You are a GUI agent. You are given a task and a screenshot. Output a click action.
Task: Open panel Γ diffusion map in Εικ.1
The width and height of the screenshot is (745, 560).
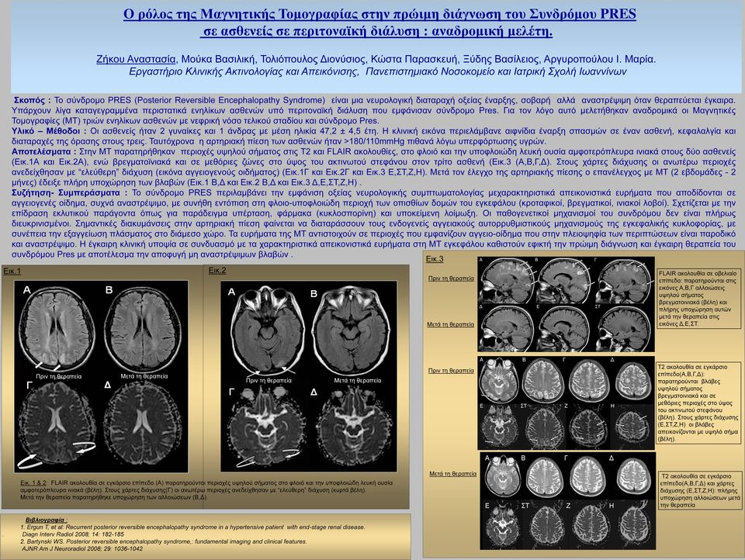tap(56, 423)
